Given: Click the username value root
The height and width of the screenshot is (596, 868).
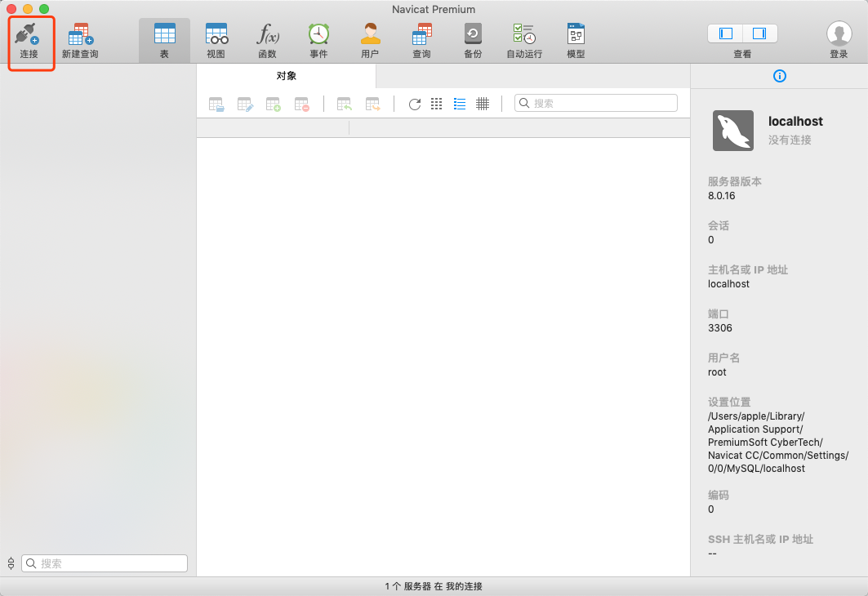Looking at the screenshot, I should tap(717, 371).
